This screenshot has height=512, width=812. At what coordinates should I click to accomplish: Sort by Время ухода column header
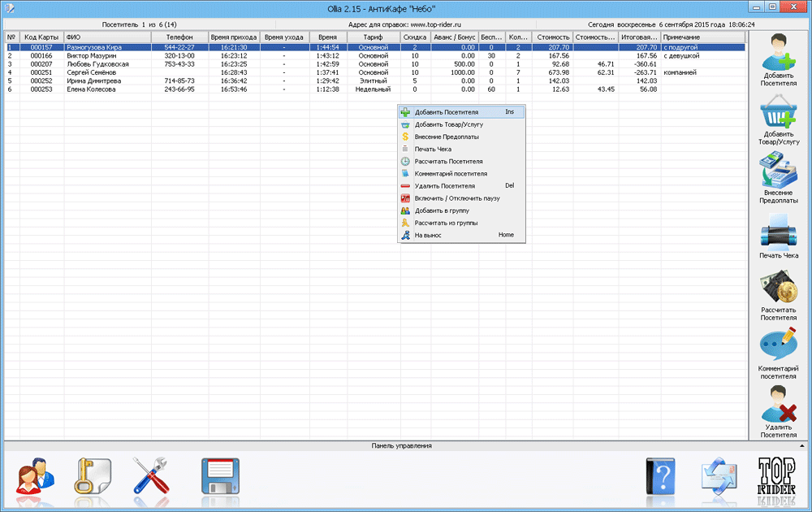point(284,37)
